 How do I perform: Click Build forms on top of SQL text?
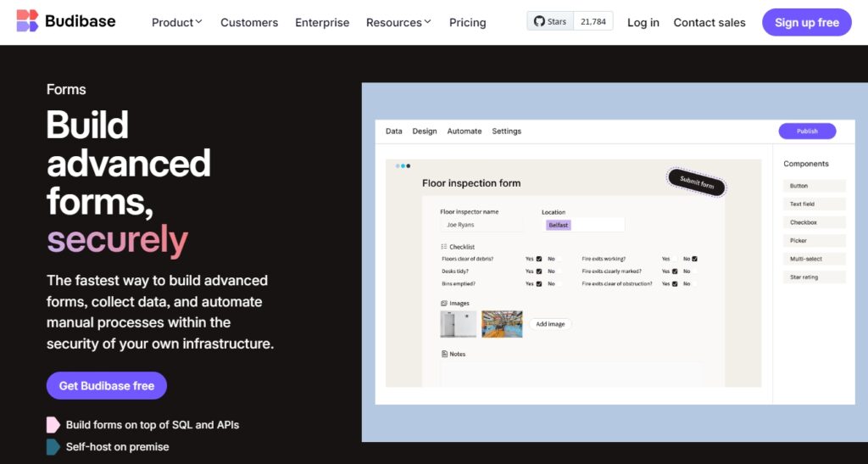pos(153,425)
